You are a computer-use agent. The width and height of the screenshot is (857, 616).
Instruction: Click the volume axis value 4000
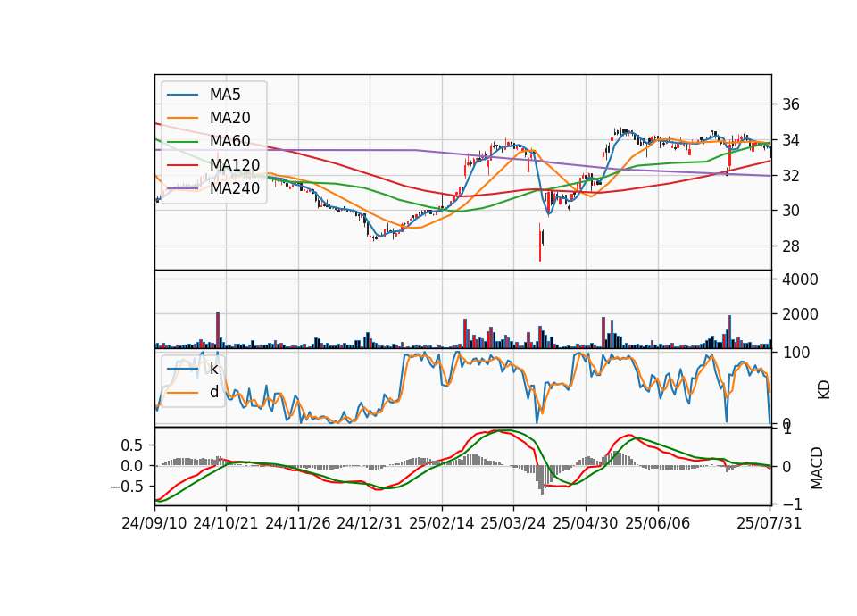pyautogui.click(x=800, y=279)
